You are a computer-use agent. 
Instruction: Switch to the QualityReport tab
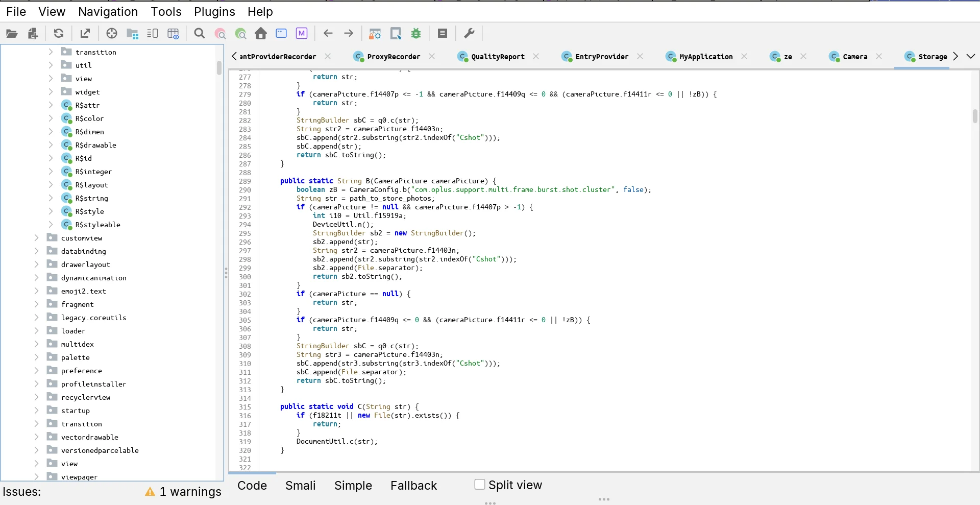[x=498, y=57]
